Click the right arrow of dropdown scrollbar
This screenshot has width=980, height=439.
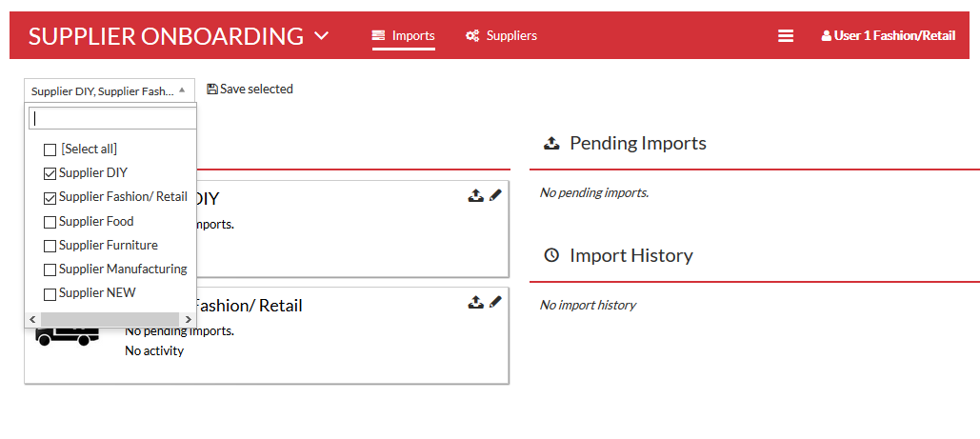point(189,319)
